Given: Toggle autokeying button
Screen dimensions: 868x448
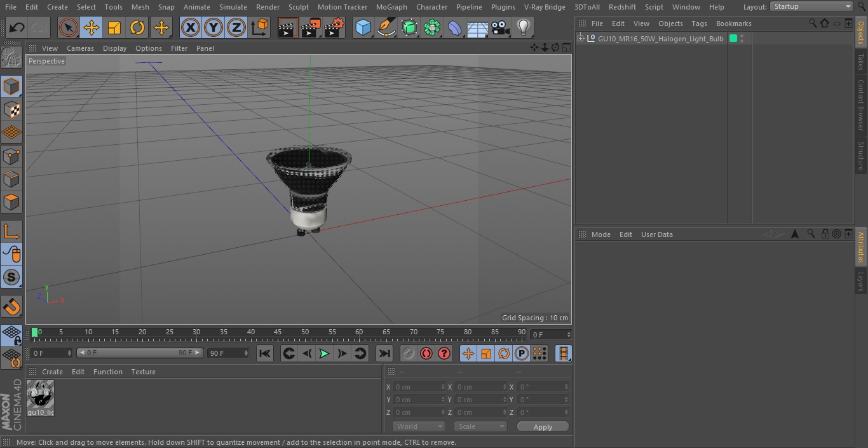Looking at the screenshot, I should (x=426, y=353).
